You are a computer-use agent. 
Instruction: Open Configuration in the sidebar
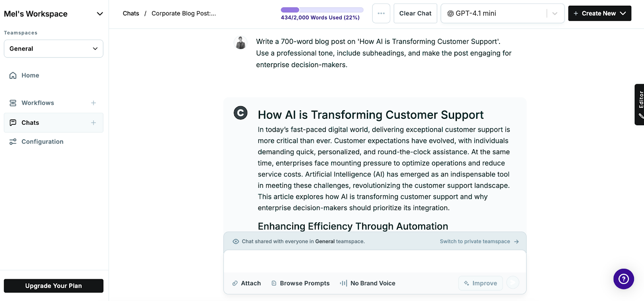pyautogui.click(x=42, y=142)
